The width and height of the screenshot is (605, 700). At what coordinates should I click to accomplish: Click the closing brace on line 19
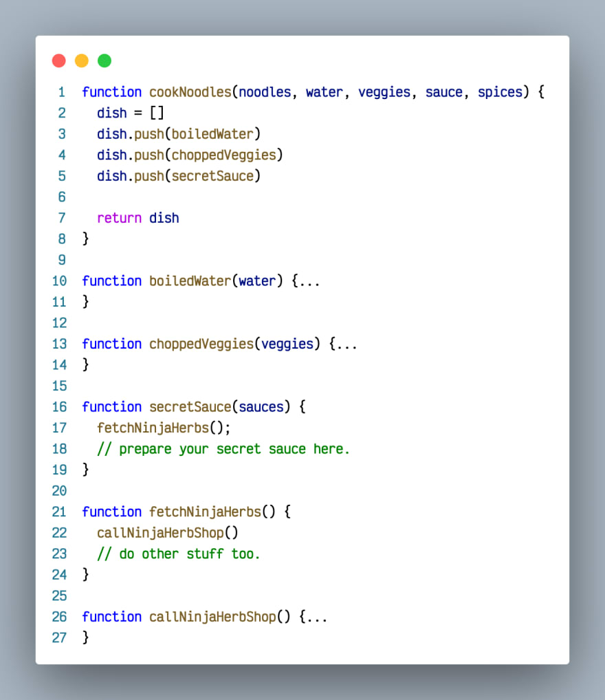pyautogui.click(x=86, y=470)
